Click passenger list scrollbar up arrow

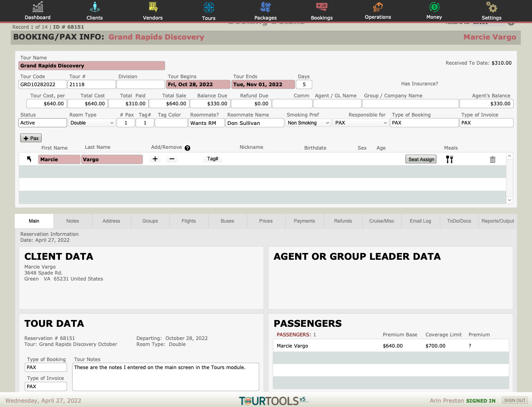[x=510, y=156]
